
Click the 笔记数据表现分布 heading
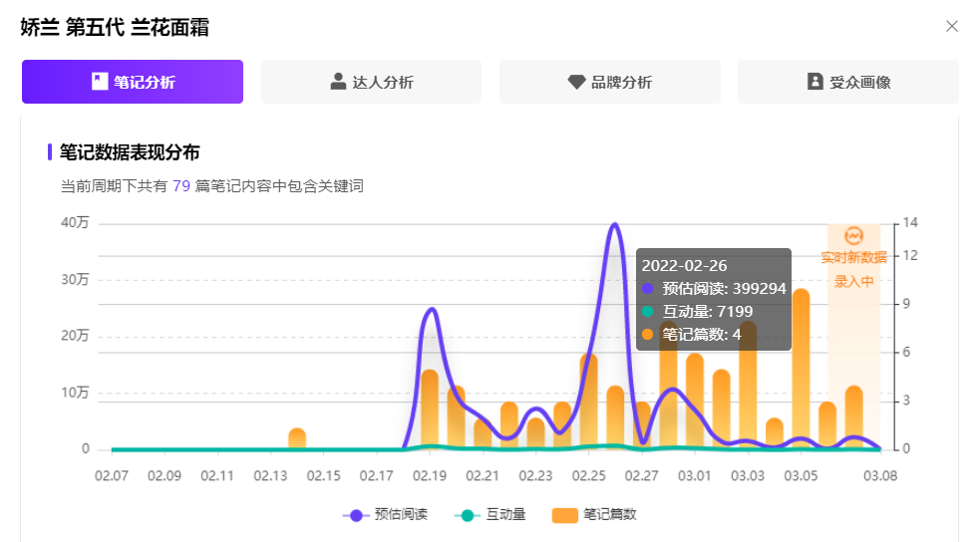(130, 152)
